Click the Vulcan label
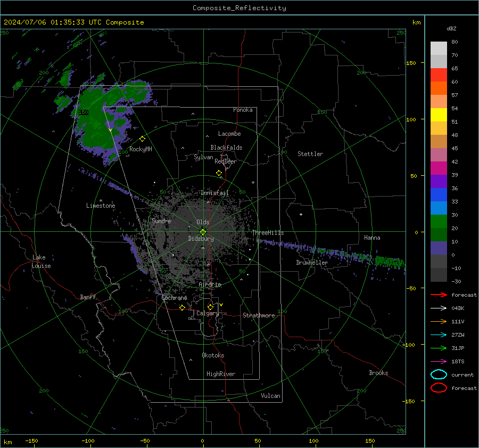Image resolution: width=479 pixels, height=448 pixels. [x=270, y=396]
